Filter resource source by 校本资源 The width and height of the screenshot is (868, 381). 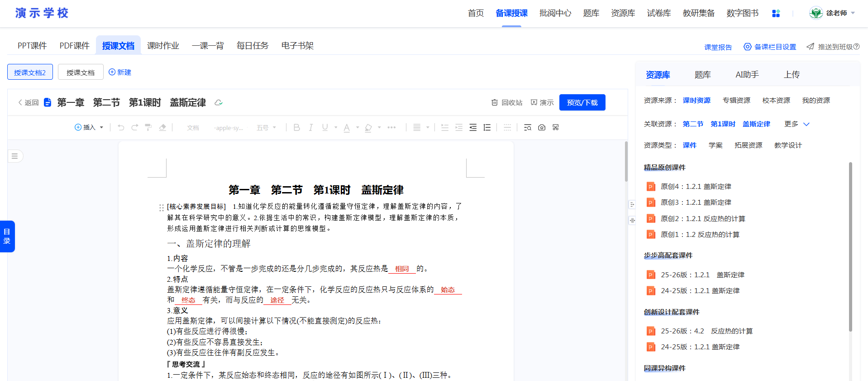[x=776, y=100]
